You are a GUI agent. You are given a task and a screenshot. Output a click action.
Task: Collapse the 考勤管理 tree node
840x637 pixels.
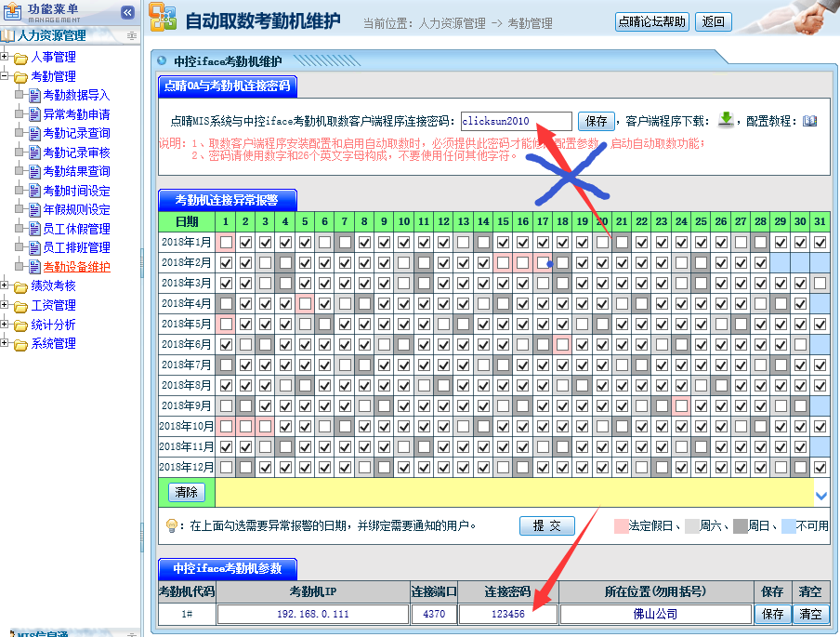coord(6,76)
